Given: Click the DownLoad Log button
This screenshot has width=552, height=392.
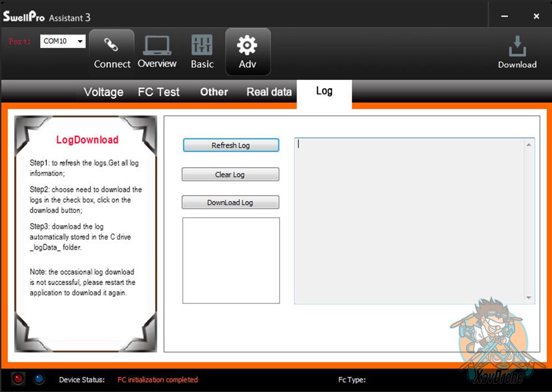Looking at the screenshot, I should (230, 202).
